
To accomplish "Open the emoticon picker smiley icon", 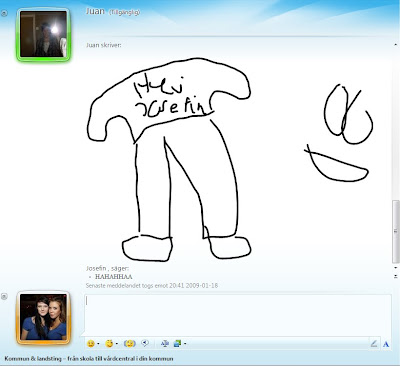I will tap(90, 343).
